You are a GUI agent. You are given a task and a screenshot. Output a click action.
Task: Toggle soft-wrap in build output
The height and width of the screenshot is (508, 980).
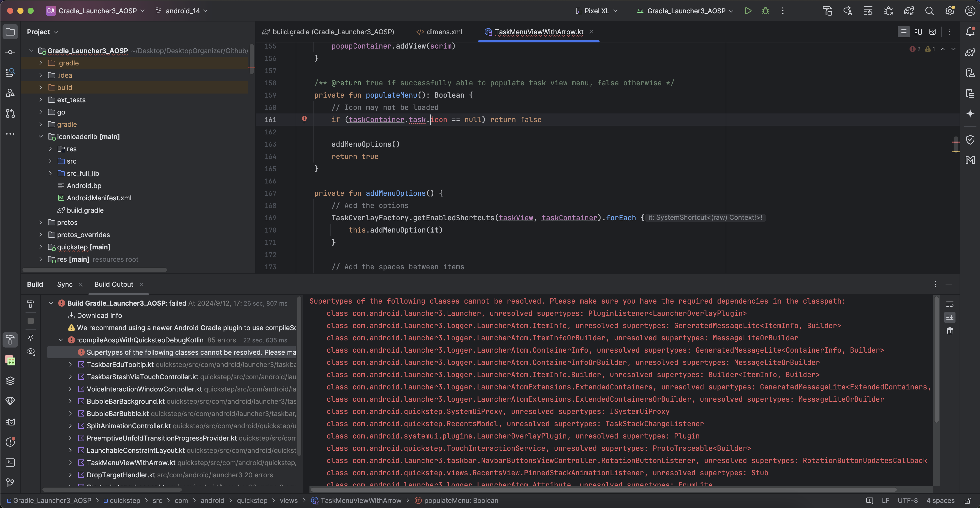click(x=950, y=304)
